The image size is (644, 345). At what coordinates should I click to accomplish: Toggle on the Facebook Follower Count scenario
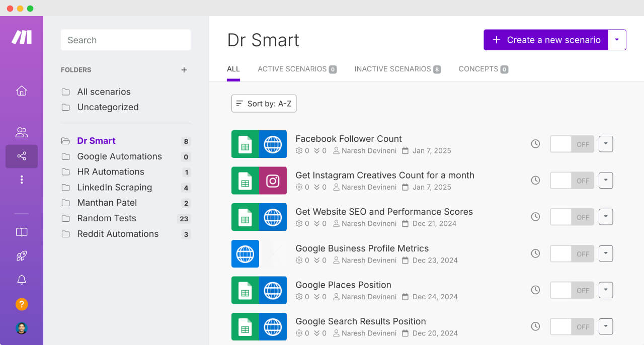click(x=572, y=144)
